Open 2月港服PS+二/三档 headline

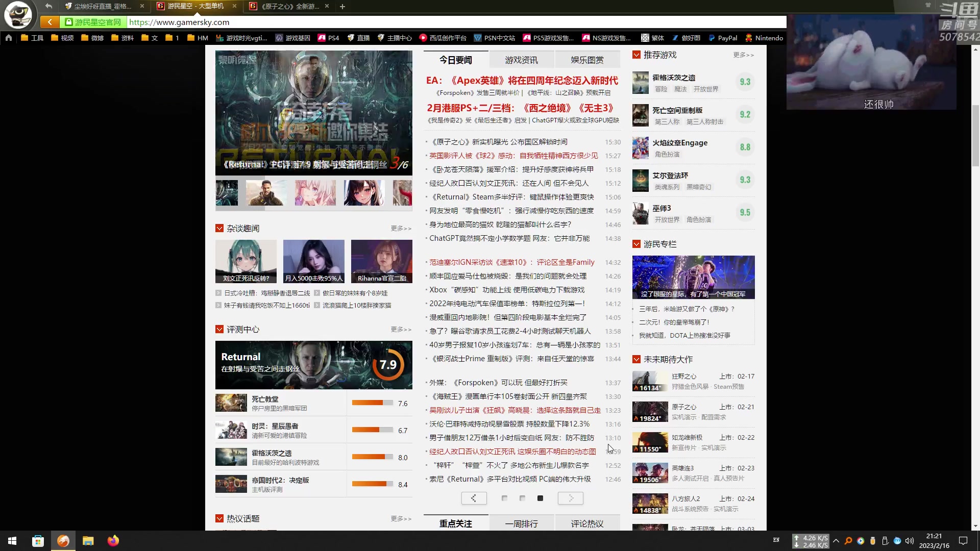click(520, 108)
